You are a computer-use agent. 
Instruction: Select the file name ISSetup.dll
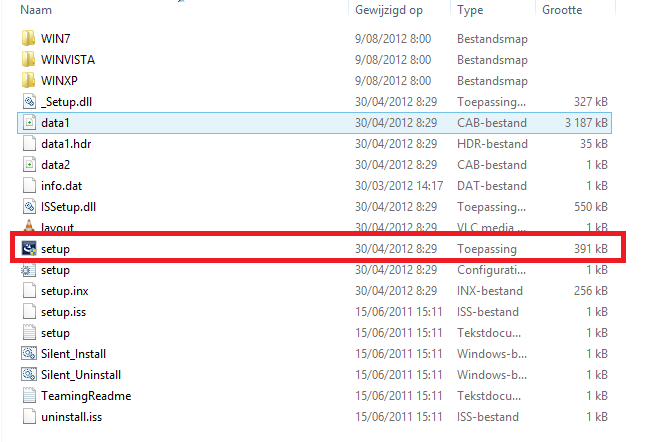(68, 207)
